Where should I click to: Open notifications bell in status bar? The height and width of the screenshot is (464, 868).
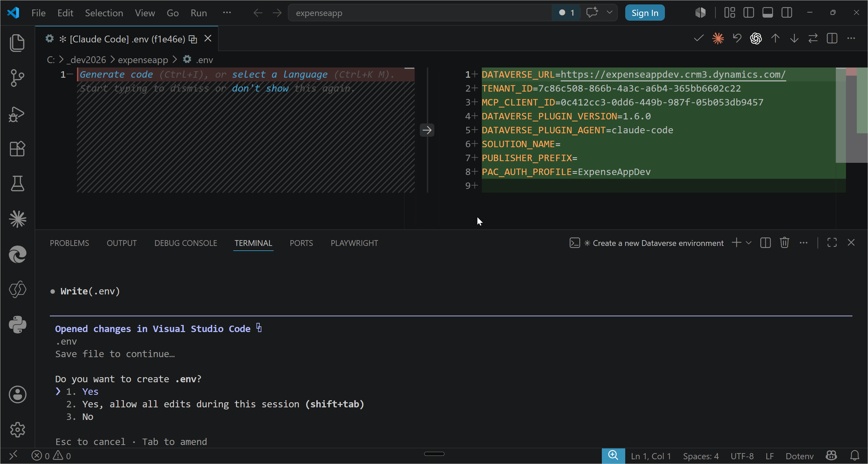(855, 456)
